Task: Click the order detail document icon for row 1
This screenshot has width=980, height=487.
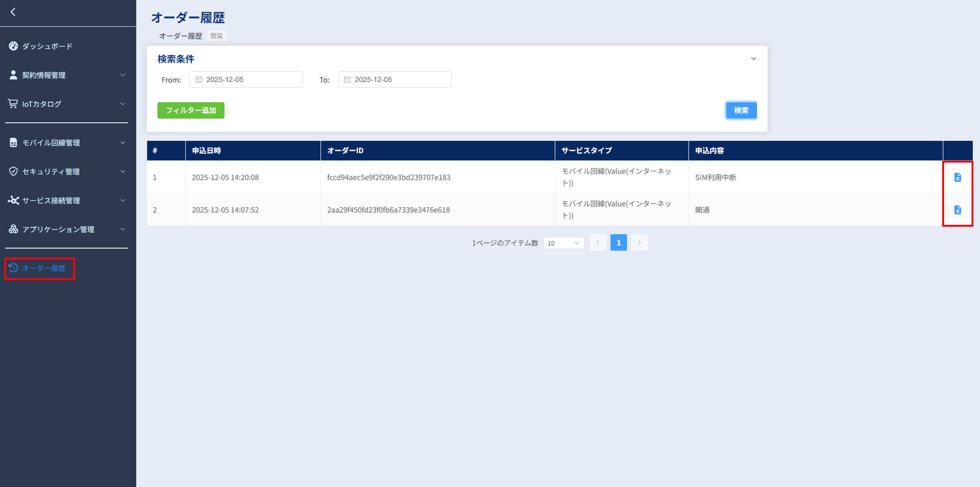Action: (957, 178)
